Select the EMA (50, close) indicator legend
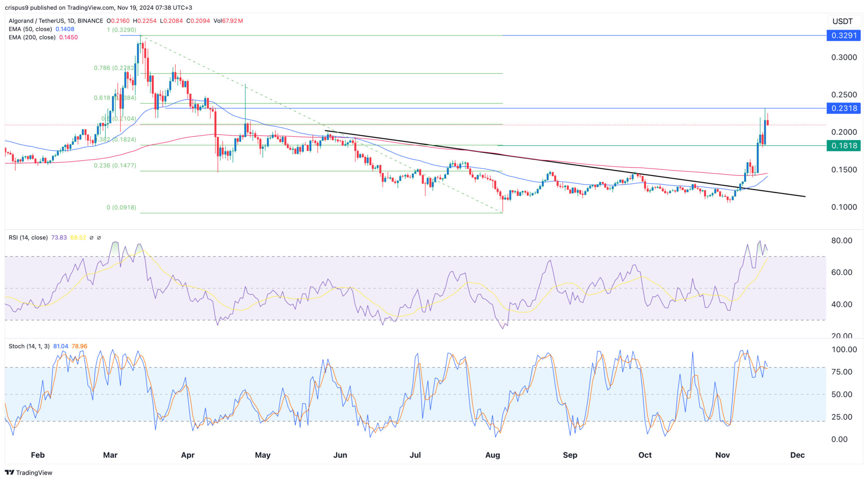The image size is (868, 481). 31,29
